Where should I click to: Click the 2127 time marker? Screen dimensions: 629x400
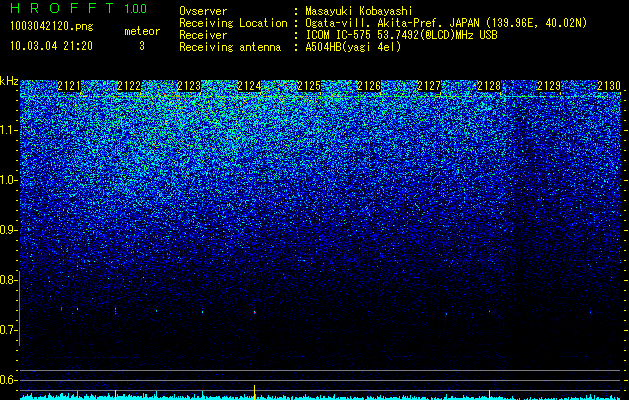[429, 86]
